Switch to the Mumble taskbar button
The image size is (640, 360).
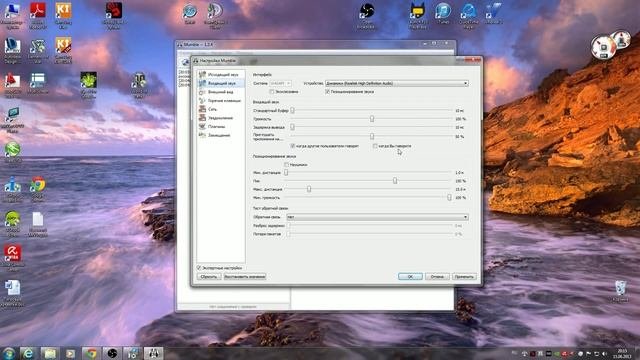pos(153,353)
